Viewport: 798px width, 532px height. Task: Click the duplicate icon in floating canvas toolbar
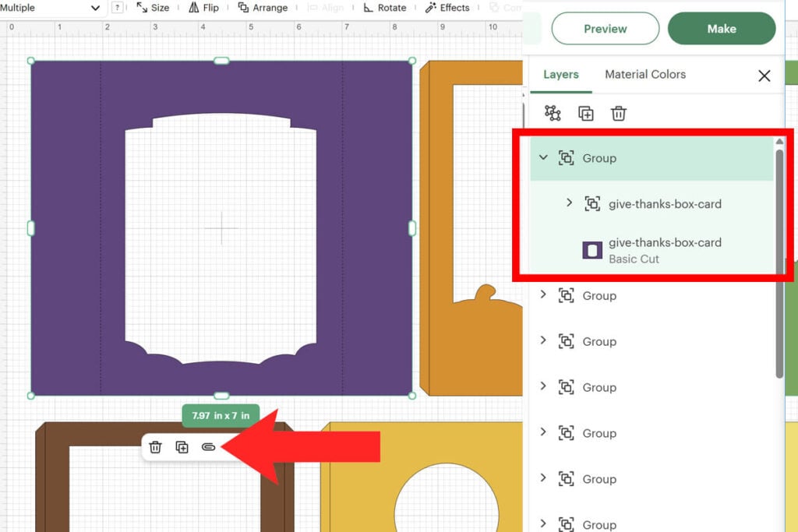(182, 446)
